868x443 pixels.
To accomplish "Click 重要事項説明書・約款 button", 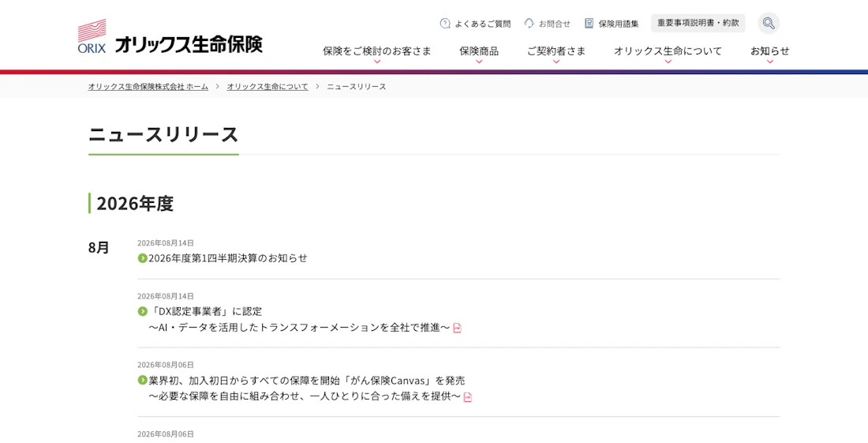I will 698,23.
